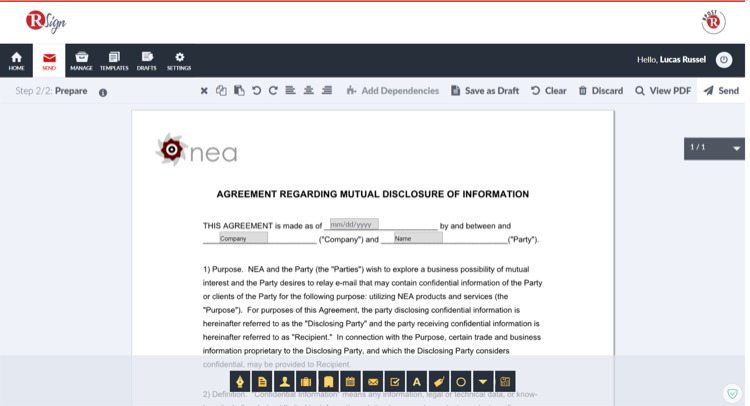Click the Clear button

[549, 91]
